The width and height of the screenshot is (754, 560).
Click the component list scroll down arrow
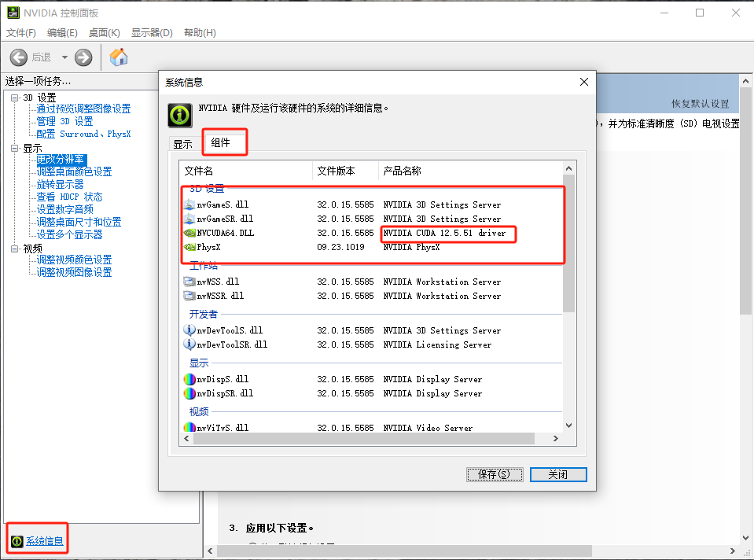tap(569, 426)
